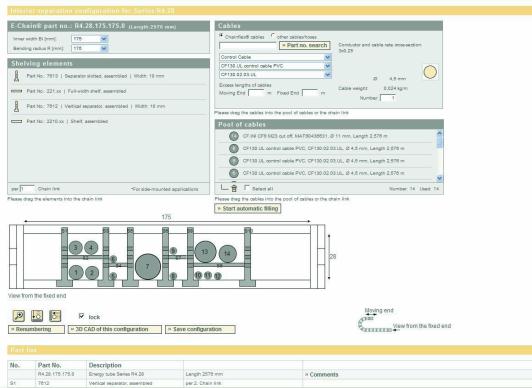Select large cable number 7 in chain cross-section
Screen dimensions: 532x388
pos(148,267)
